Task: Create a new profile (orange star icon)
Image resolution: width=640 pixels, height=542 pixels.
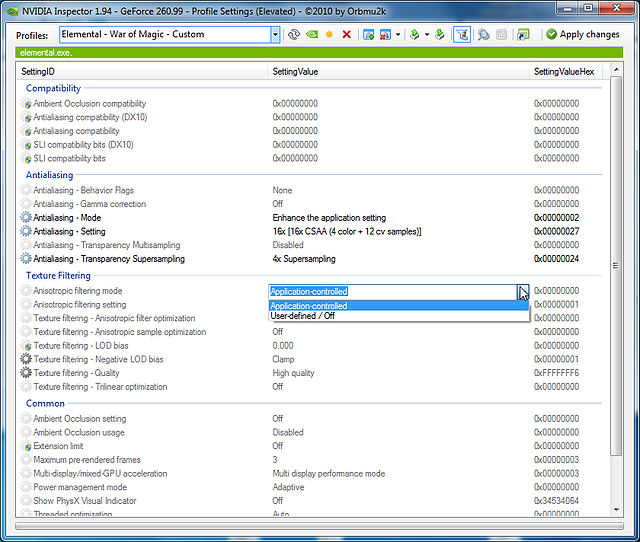Action: 329,35
